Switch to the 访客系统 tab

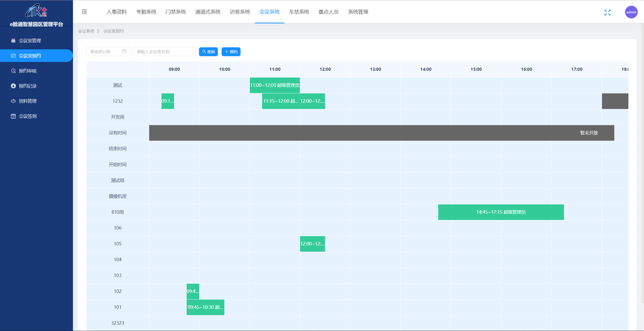tap(240, 12)
